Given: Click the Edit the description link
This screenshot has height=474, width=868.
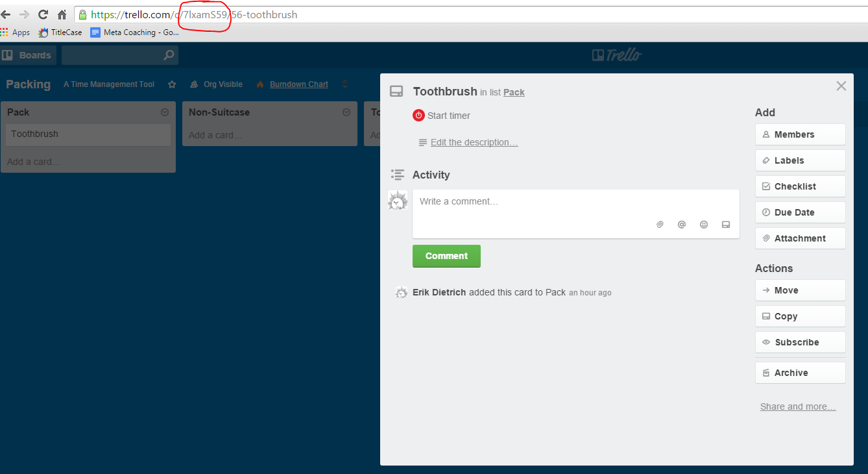Looking at the screenshot, I should [x=474, y=142].
